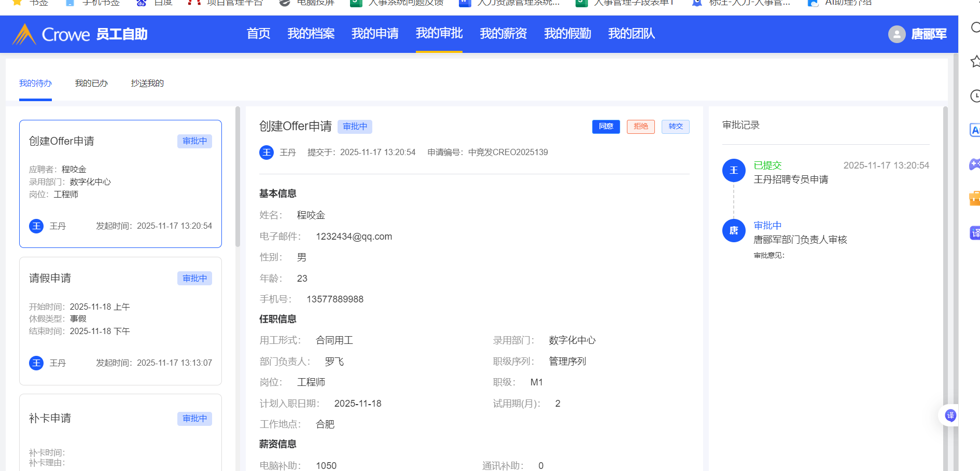The height and width of the screenshot is (471, 980).
Task: Open the game controller sidebar icon
Action: (x=974, y=164)
